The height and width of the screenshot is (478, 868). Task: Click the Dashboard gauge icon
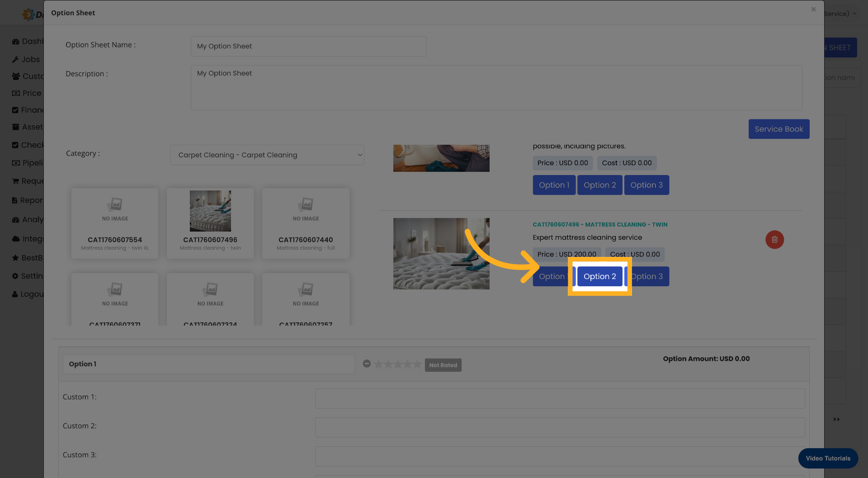click(16, 41)
